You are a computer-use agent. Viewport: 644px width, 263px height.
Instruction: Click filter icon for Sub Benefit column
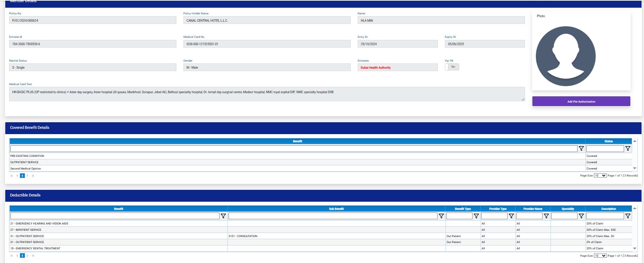click(x=441, y=216)
